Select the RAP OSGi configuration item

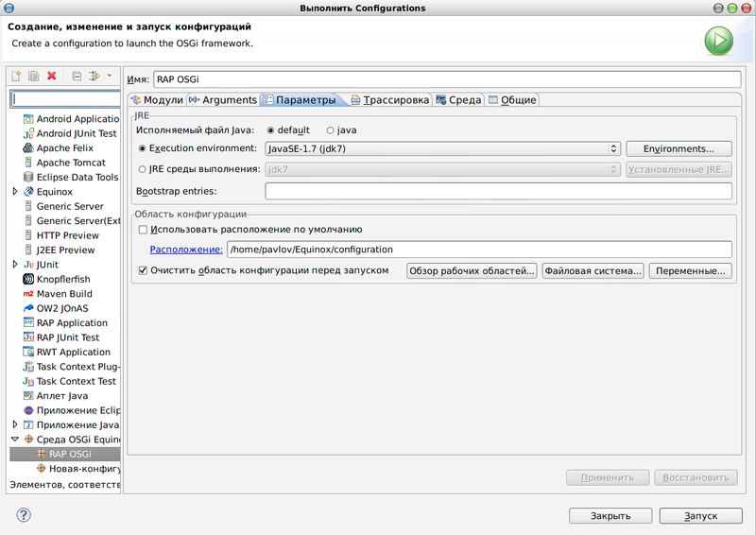[x=65, y=454]
